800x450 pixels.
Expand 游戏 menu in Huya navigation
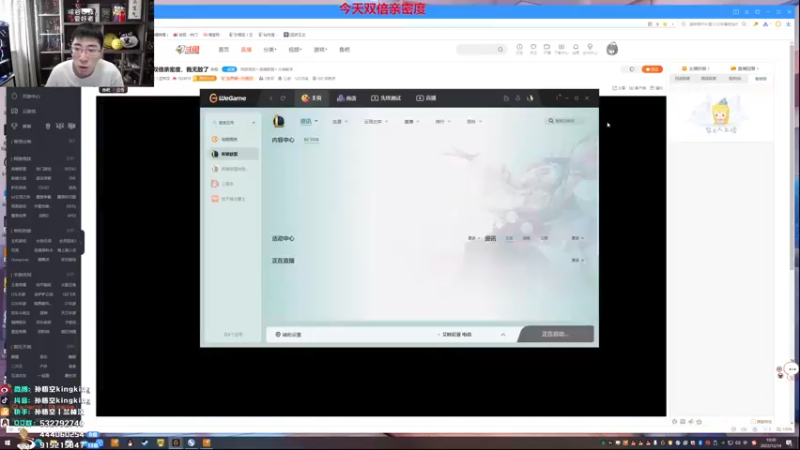[320, 49]
